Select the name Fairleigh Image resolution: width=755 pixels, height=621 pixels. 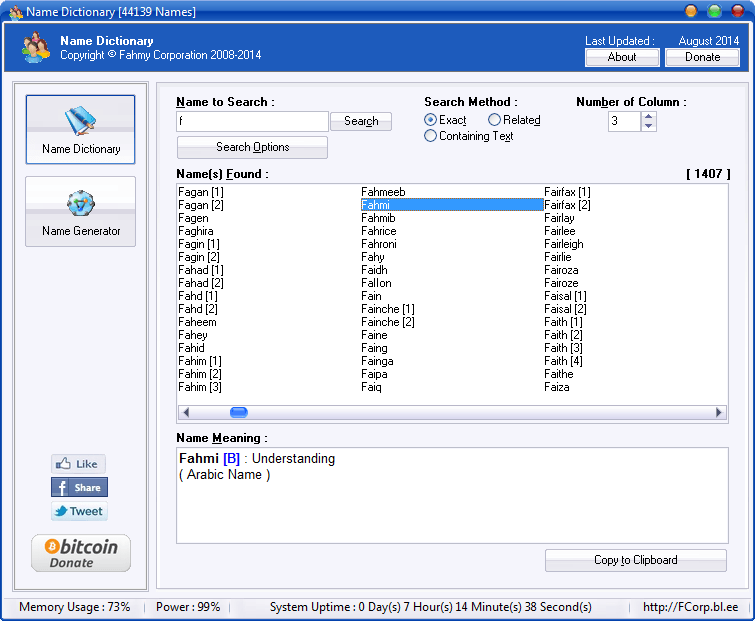(x=563, y=244)
